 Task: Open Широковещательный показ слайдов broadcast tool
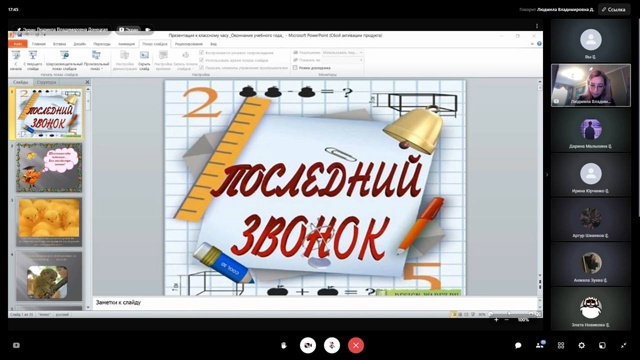pyautogui.click(x=64, y=60)
